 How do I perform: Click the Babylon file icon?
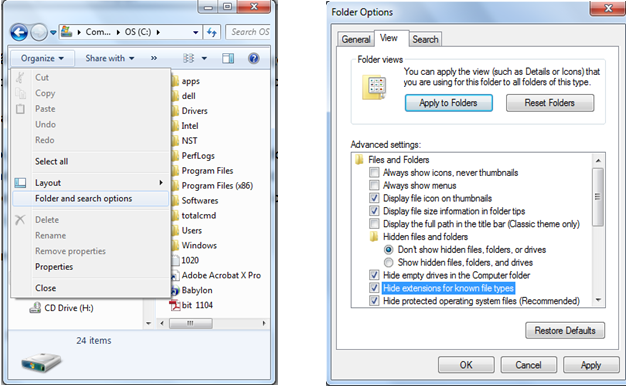point(175,290)
